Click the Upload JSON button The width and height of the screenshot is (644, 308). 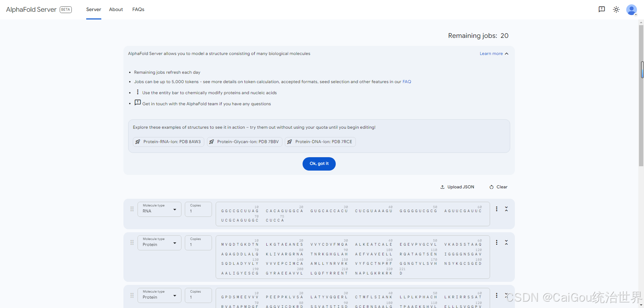tap(457, 187)
